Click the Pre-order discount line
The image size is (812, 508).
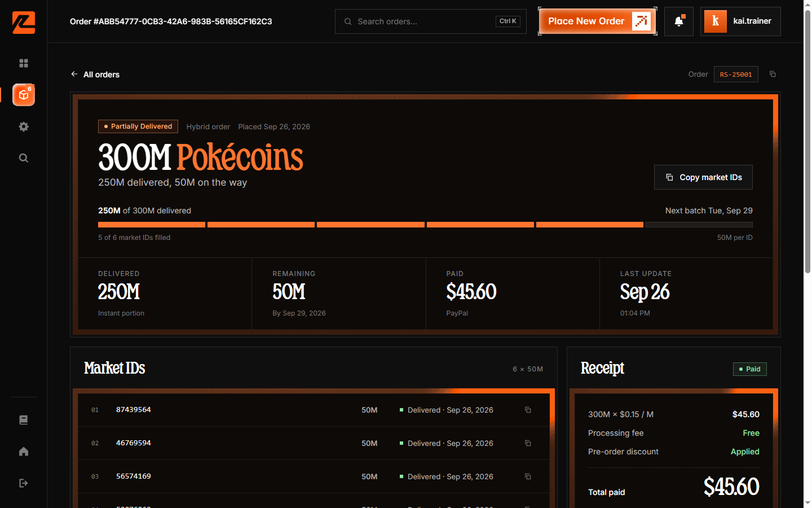[674, 452]
